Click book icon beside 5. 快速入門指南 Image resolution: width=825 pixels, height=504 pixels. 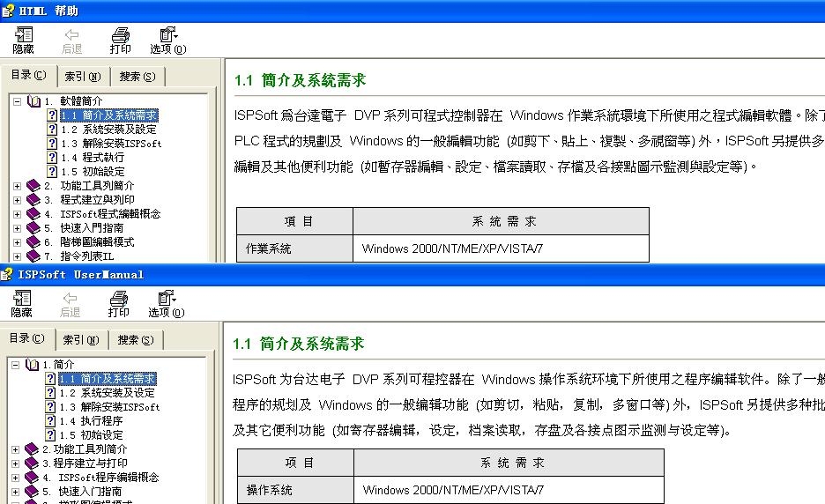click(33, 228)
